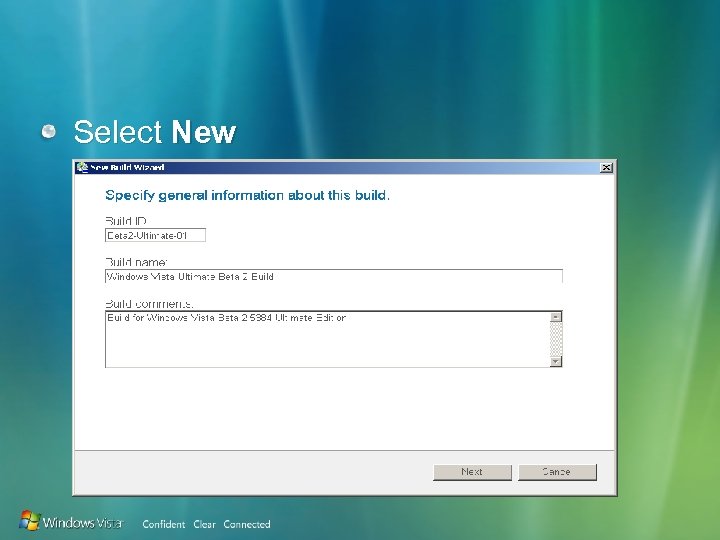The width and height of the screenshot is (720, 540).
Task: Click the comments scrollbar down arrow
Action: 556,361
